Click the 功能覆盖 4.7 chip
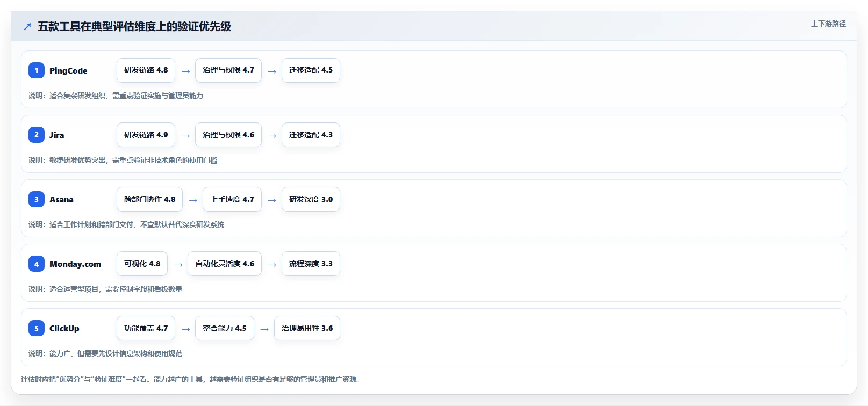Image resolution: width=868 pixels, height=406 pixels. tap(146, 328)
